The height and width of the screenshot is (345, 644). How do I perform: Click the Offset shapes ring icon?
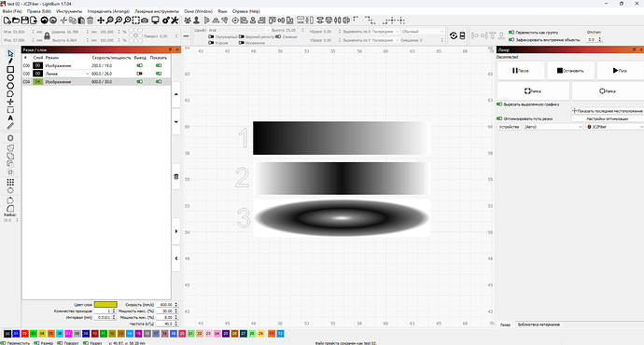click(x=10, y=138)
